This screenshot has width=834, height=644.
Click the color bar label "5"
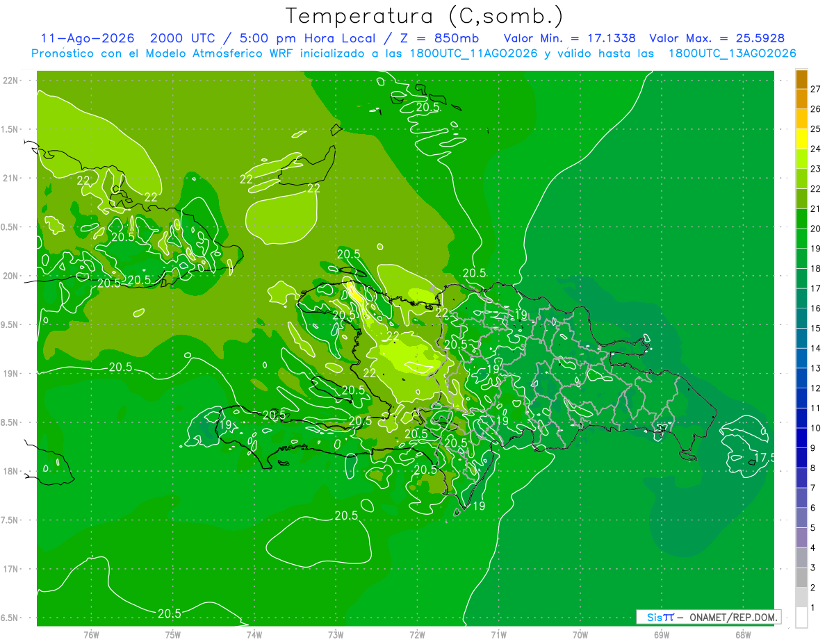[x=813, y=528]
